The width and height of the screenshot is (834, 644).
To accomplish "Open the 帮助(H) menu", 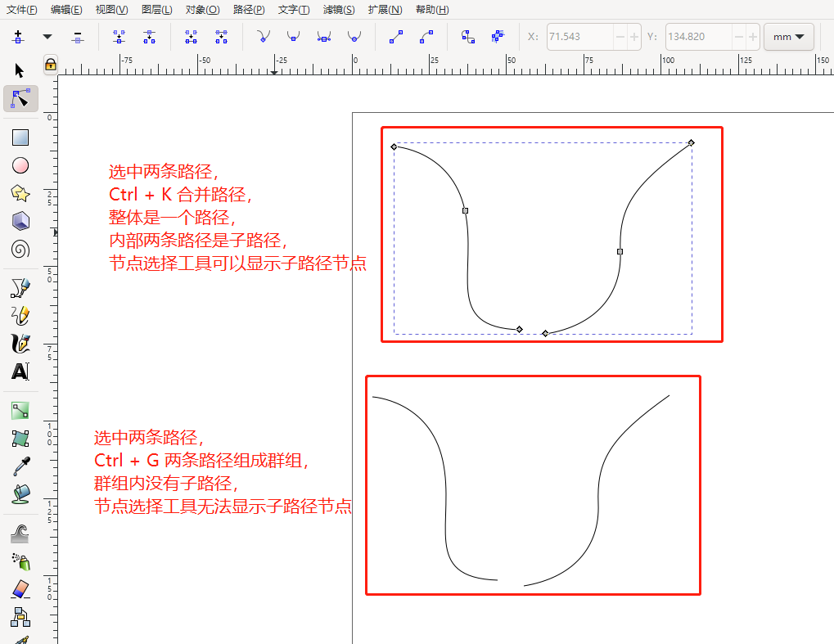I will [x=432, y=10].
